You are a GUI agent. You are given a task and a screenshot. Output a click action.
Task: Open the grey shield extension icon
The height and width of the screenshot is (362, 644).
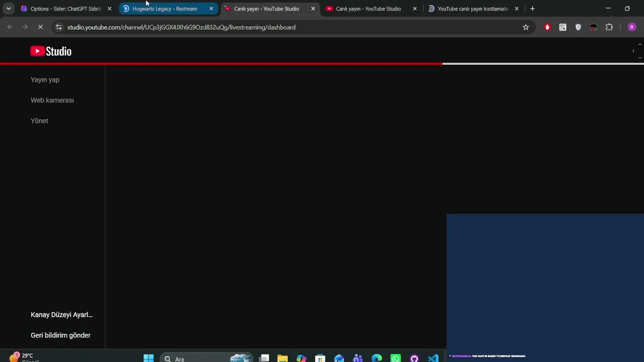point(578,27)
